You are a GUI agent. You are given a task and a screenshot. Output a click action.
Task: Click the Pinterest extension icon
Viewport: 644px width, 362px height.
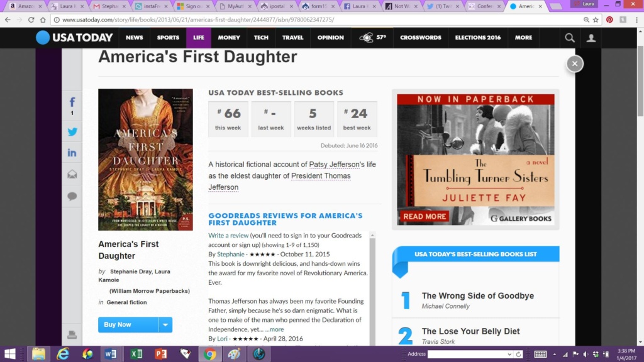[x=609, y=19]
